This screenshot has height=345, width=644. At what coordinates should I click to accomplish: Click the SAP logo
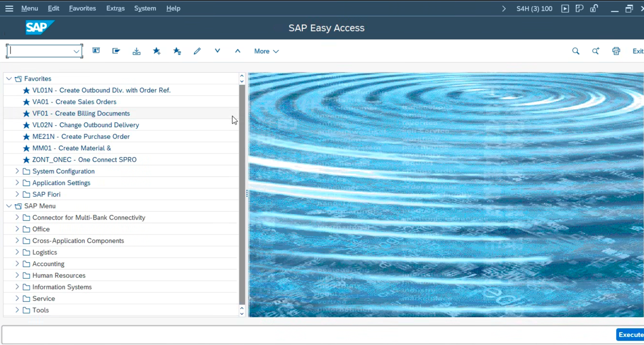click(40, 27)
